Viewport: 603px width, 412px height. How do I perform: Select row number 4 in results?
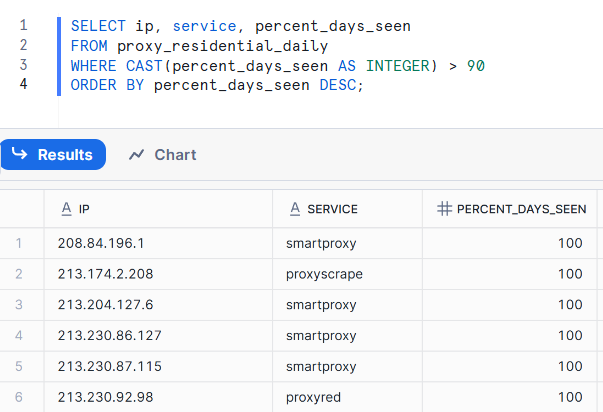(18, 335)
